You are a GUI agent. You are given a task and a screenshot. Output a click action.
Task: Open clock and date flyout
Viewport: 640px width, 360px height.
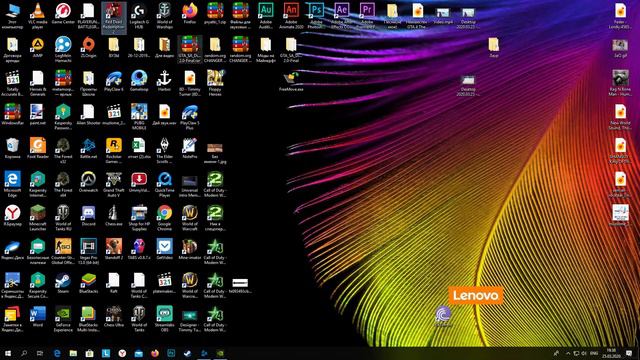point(611,353)
